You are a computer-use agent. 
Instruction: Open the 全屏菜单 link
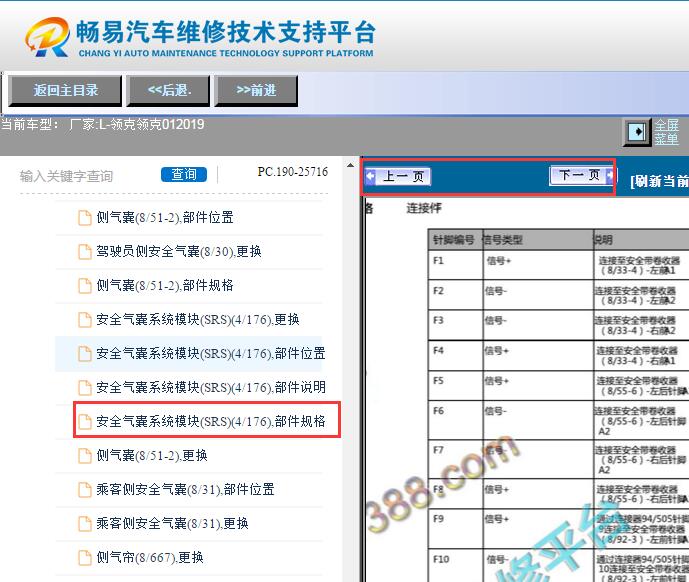pyautogui.click(x=666, y=132)
